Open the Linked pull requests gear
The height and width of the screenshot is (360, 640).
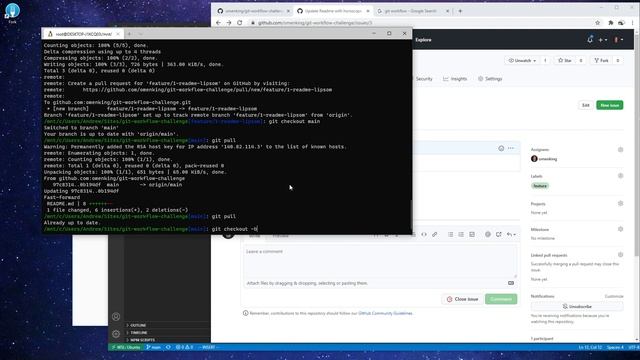(x=620, y=255)
